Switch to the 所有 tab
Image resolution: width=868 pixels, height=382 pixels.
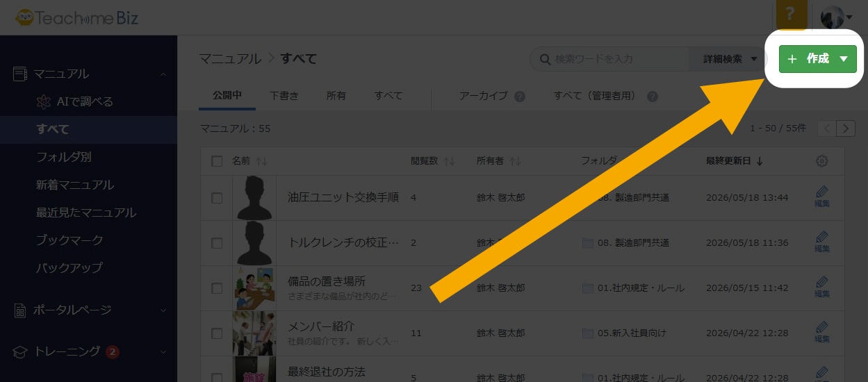pos(336,96)
